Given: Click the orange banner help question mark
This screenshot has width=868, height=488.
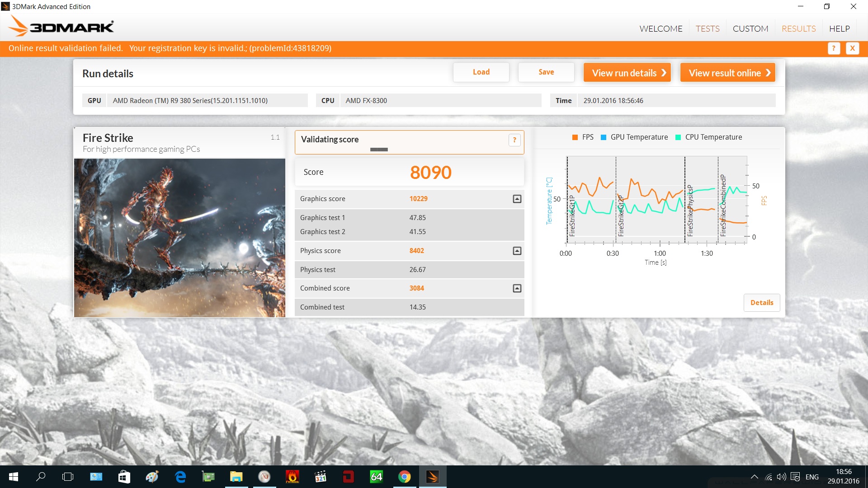Looking at the screenshot, I should [834, 48].
